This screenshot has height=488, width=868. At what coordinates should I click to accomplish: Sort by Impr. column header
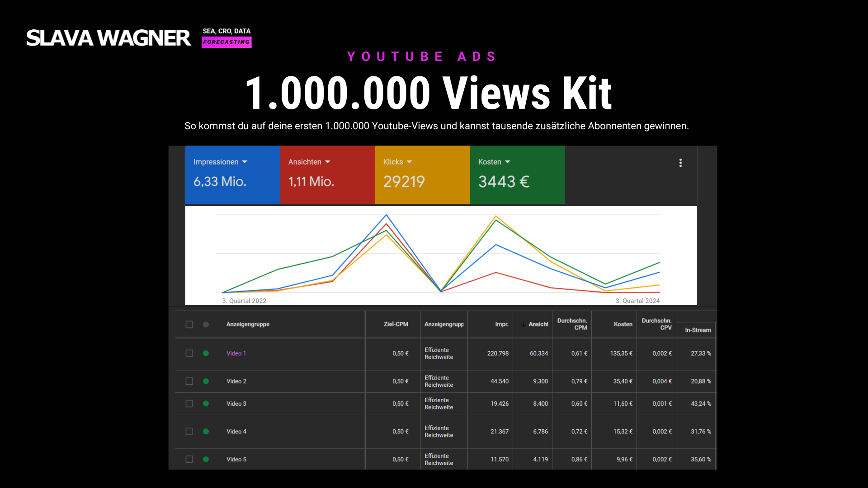click(502, 324)
